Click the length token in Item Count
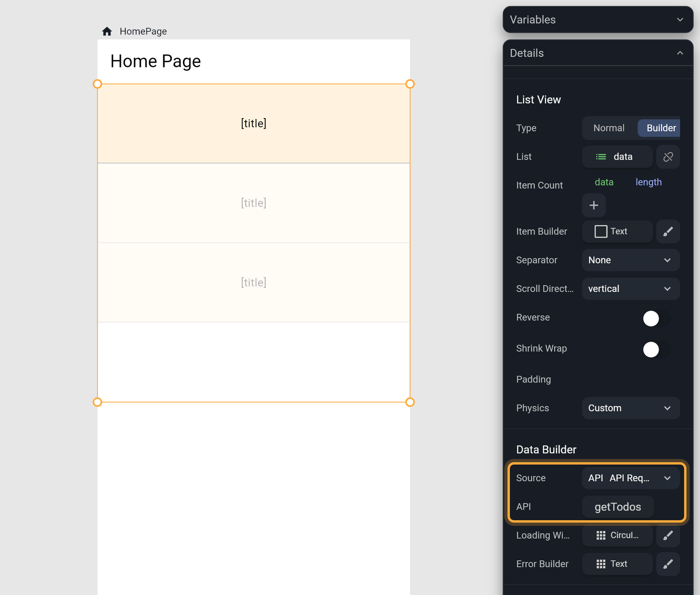The image size is (700, 595). 648,182
